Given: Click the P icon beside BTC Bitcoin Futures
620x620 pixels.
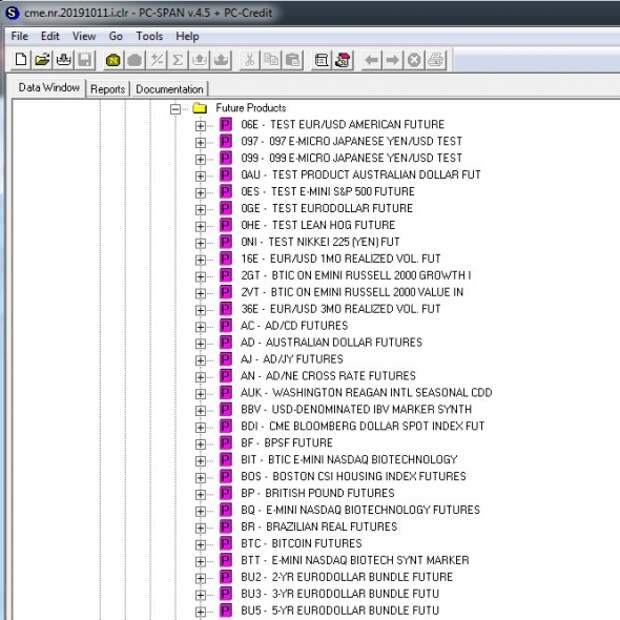Looking at the screenshot, I should coord(226,543).
